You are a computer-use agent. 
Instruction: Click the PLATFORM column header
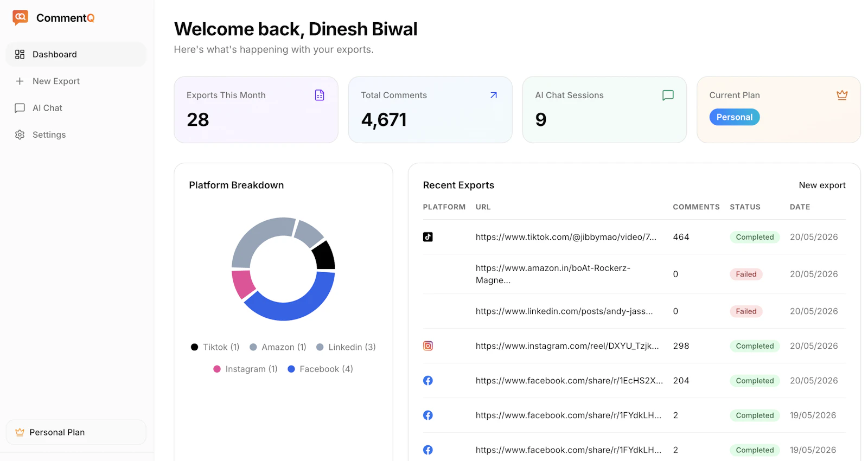tap(444, 207)
